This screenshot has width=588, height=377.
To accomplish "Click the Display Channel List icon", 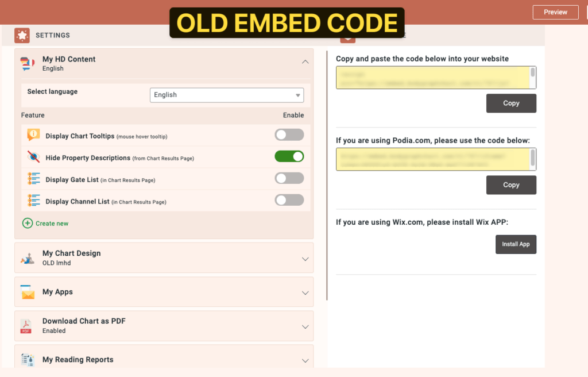I will 33,200.
